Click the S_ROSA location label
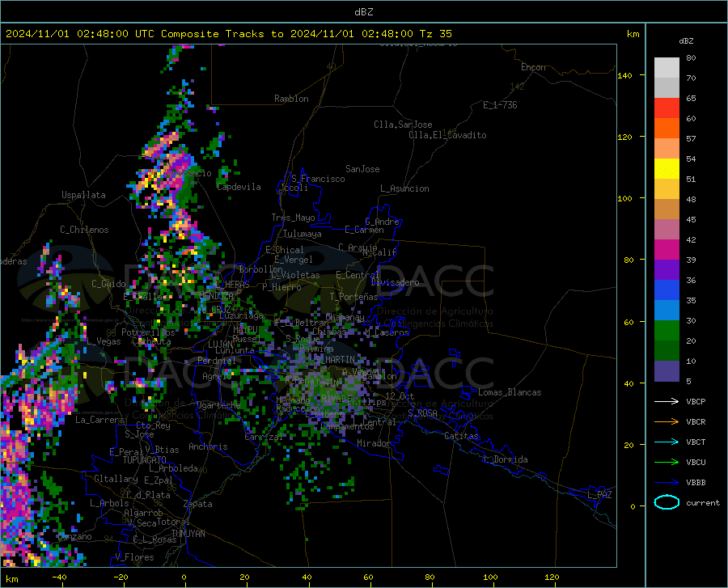 tap(422, 412)
